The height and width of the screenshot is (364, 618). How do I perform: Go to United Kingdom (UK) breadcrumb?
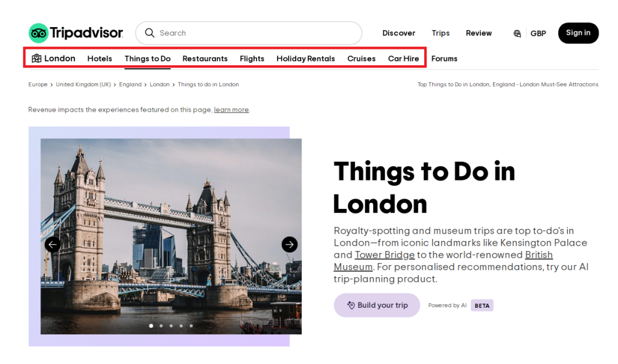(x=83, y=85)
